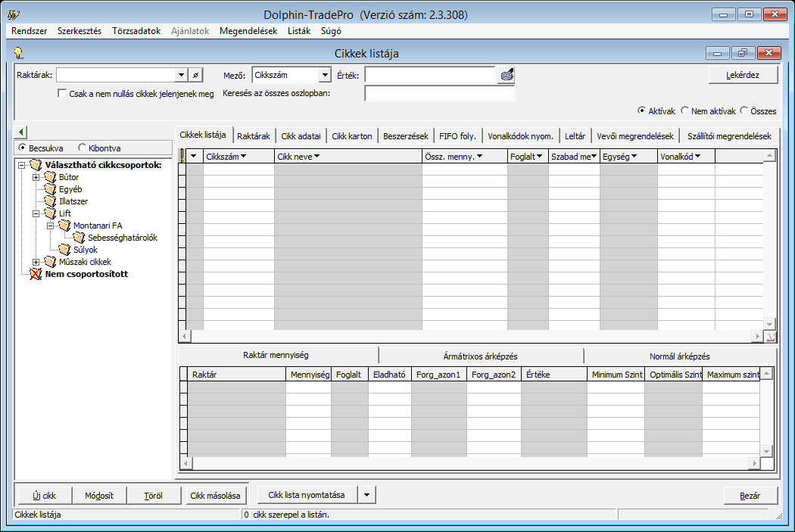This screenshot has height=532, width=795.
Task: Open the Mező Cikkszám combo box
Action: (325, 75)
